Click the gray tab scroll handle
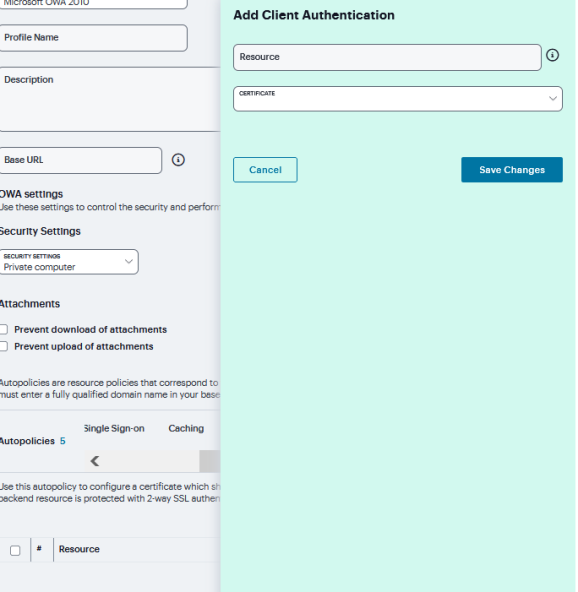578x592 pixels. click(210, 461)
